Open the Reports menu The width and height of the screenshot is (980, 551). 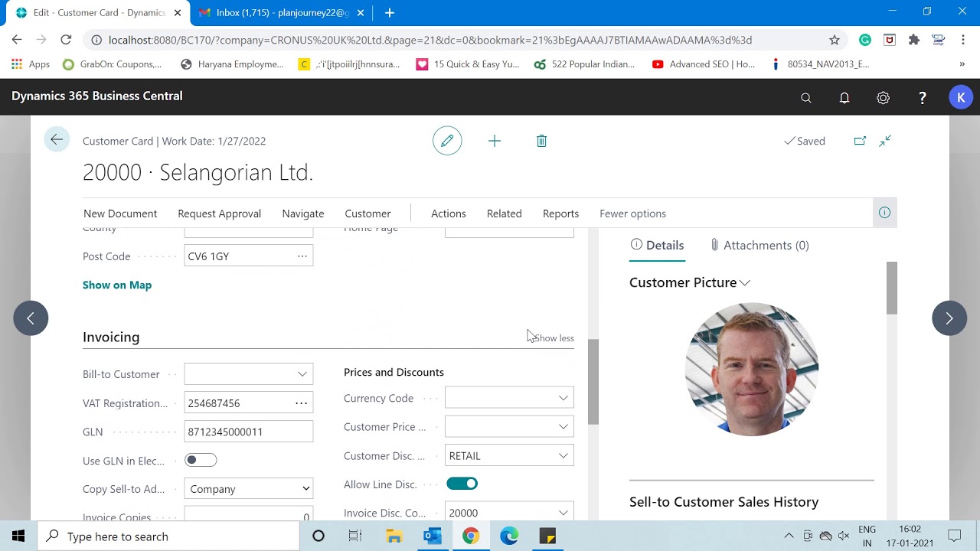pyautogui.click(x=560, y=214)
